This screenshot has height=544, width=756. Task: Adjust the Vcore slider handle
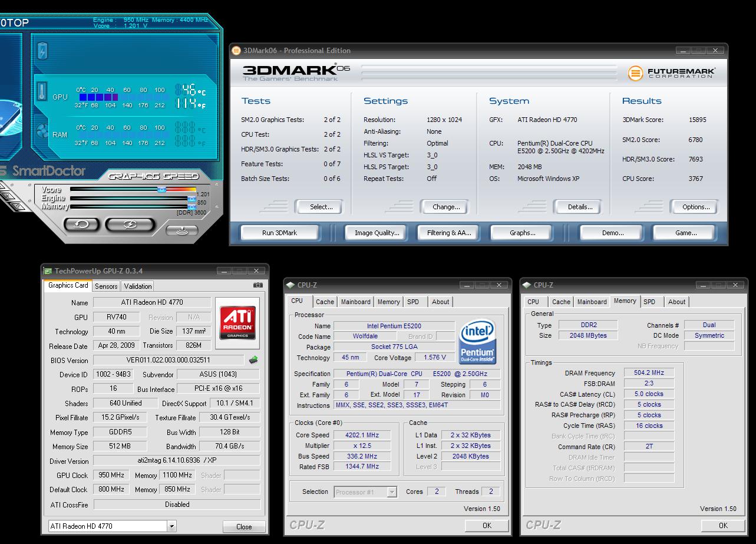click(x=161, y=189)
